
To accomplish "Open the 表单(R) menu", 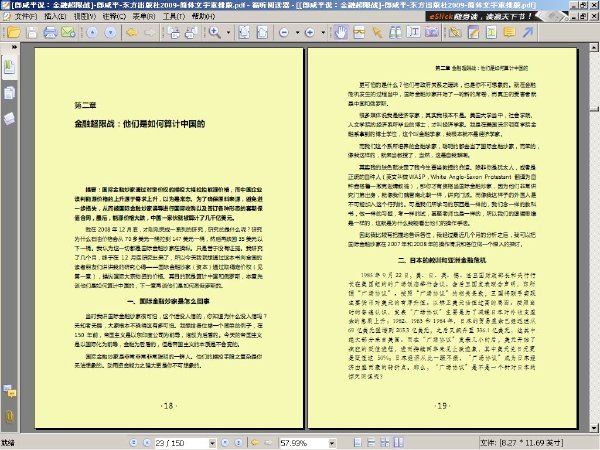I will (x=144, y=16).
